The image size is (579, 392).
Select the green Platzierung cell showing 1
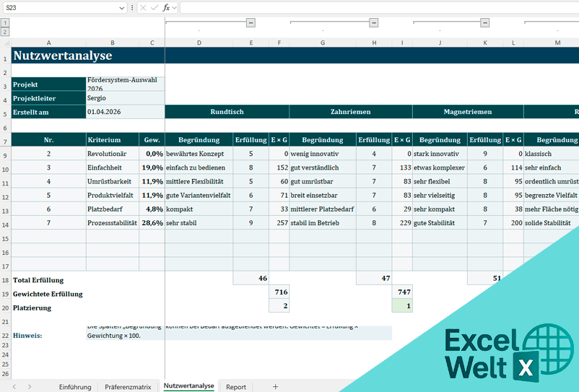(x=402, y=307)
